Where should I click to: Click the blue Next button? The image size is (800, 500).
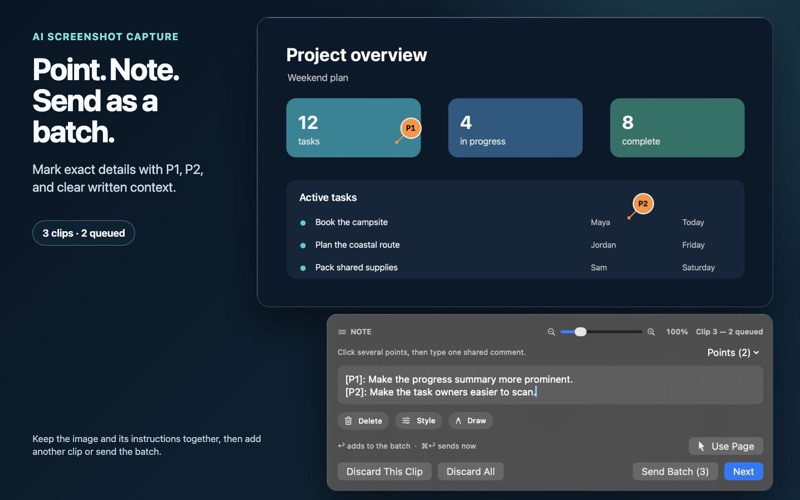point(743,472)
